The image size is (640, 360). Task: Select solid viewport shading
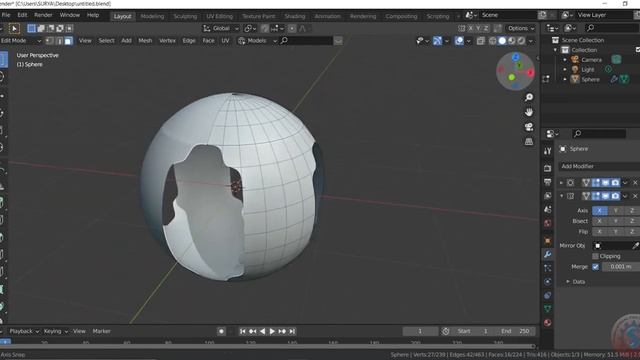coord(502,41)
